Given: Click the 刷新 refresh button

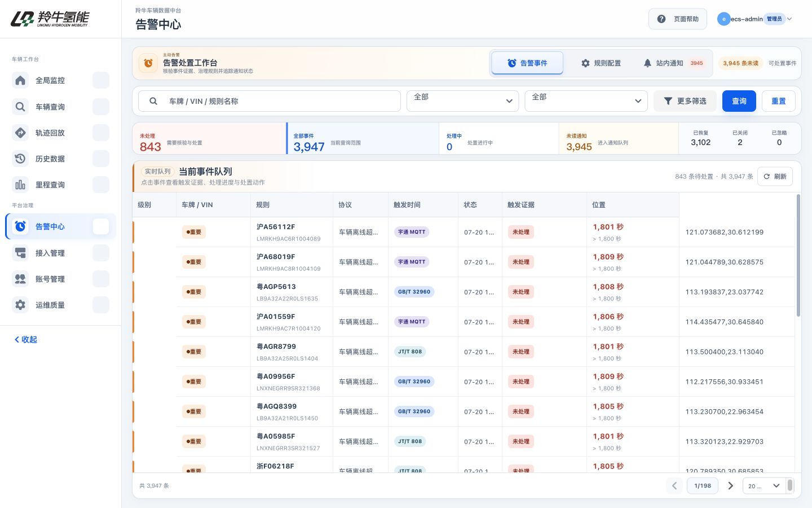Looking at the screenshot, I should (775, 177).
